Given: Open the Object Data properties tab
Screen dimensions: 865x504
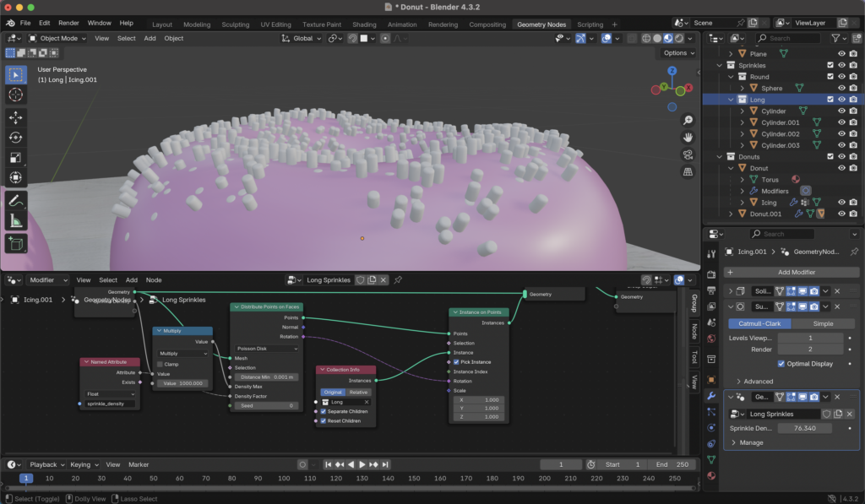Looking at the screenshot, I should point(711,459).
